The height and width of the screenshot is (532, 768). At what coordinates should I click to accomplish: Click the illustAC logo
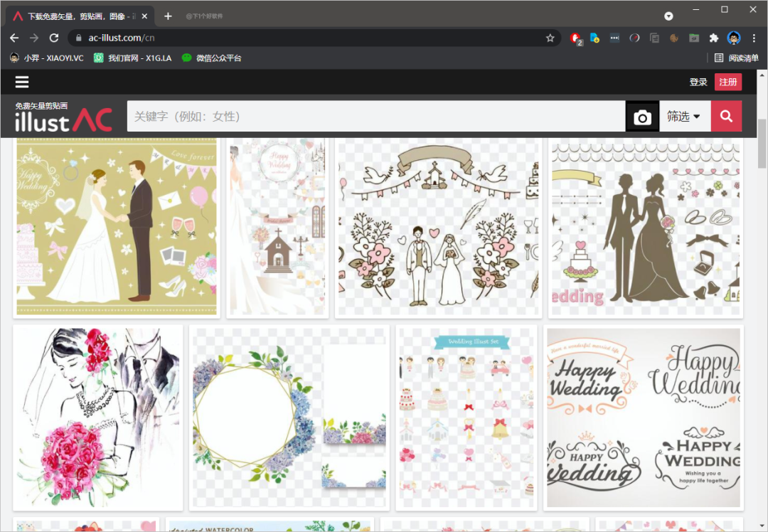point(64,117)
